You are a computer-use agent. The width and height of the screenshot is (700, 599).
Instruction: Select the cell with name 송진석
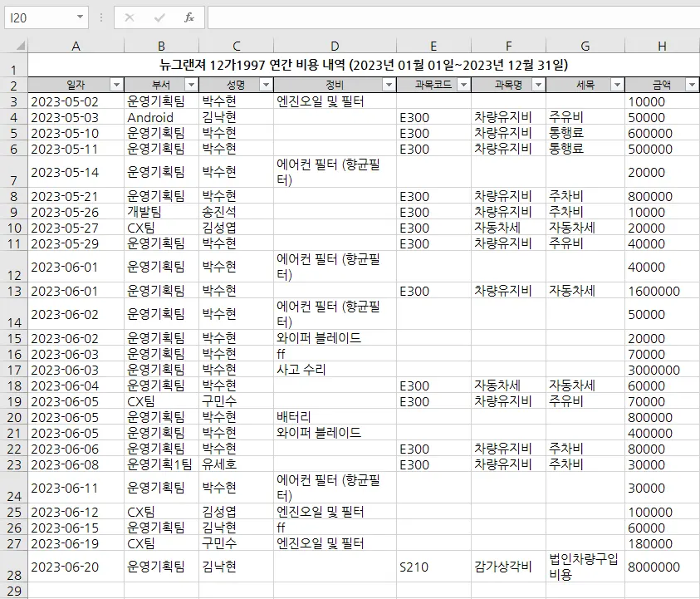[236, 212]
